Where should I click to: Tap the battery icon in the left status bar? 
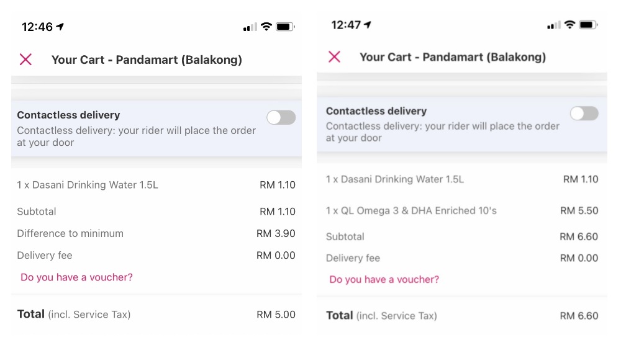[285, 27]
